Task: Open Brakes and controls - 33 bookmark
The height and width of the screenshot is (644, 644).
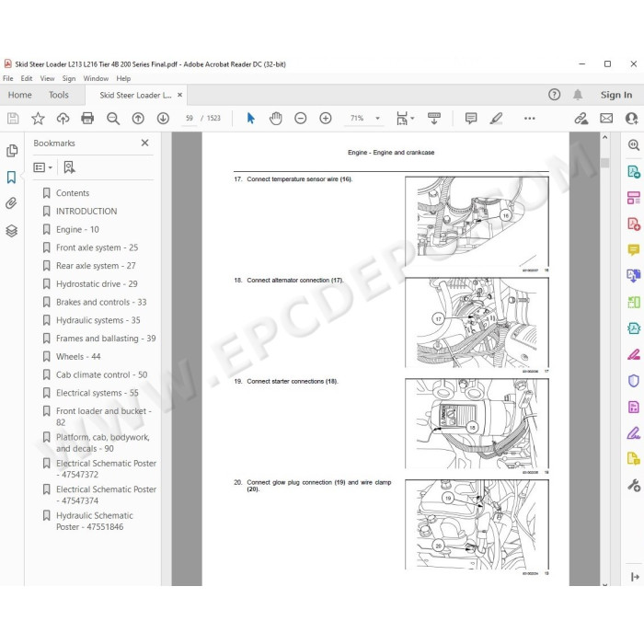Action: (x=101, y=302)
